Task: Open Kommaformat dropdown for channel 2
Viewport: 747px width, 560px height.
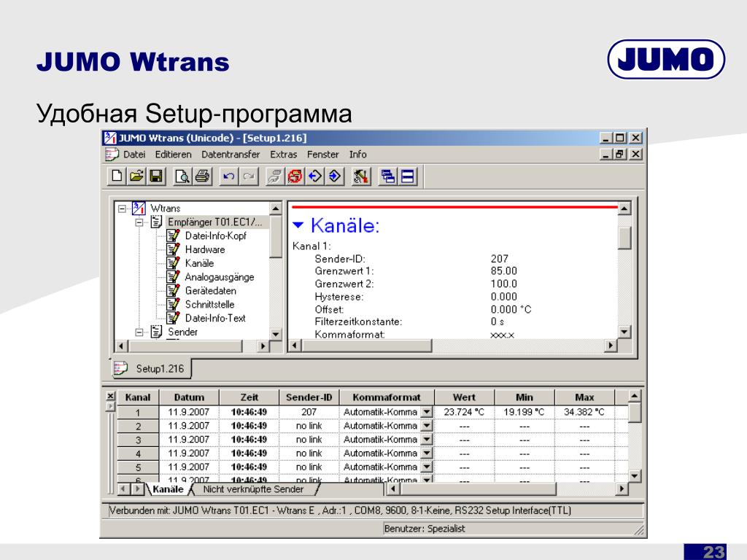Action: click(x=427, y=426)
